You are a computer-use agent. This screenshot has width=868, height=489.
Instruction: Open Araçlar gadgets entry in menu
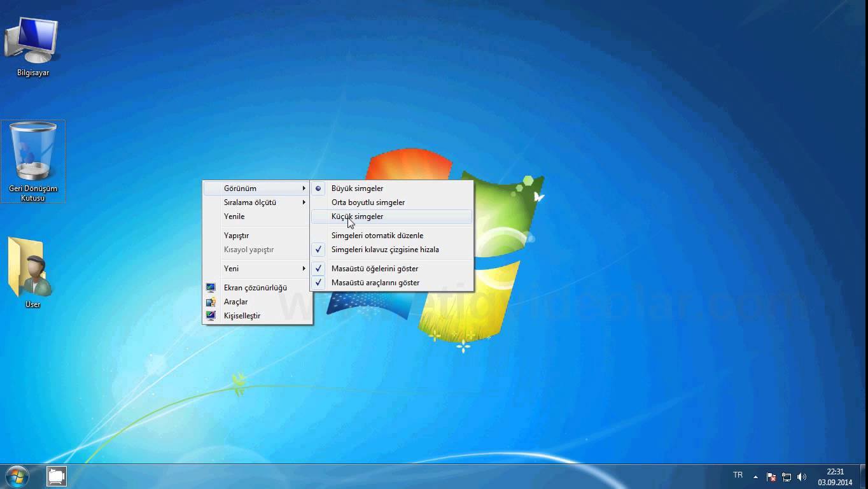[x=257, y=302]
